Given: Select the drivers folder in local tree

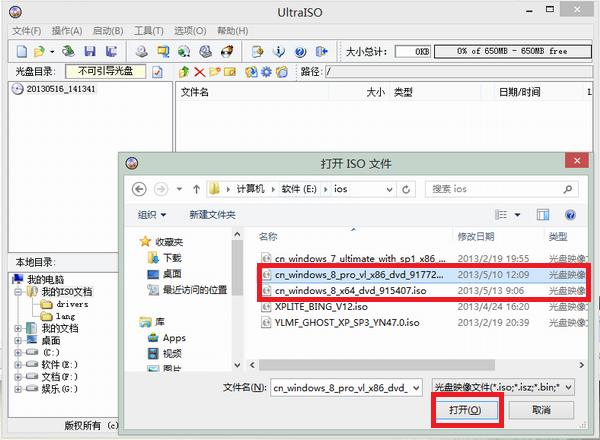Looking at the screenshot, I should 72,304.
